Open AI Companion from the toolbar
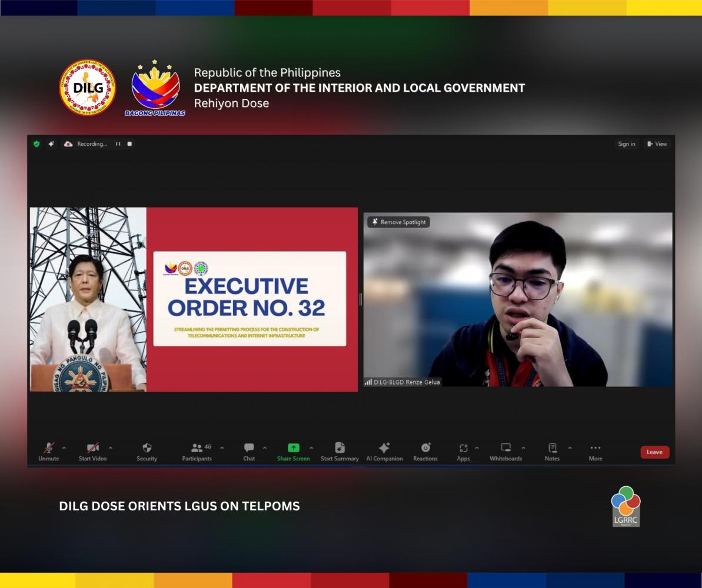Image resolution: width=702 pixels, height=588 pixels. tap(385, 452)
